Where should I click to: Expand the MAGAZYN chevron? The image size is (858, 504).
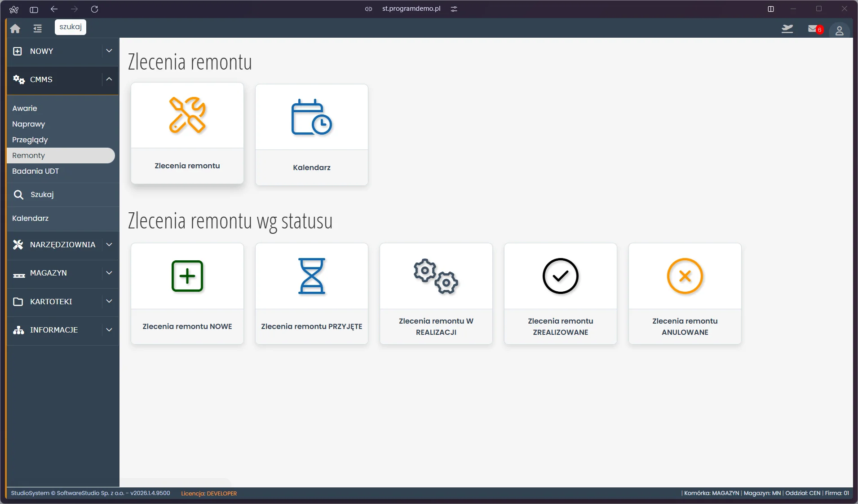109,273
